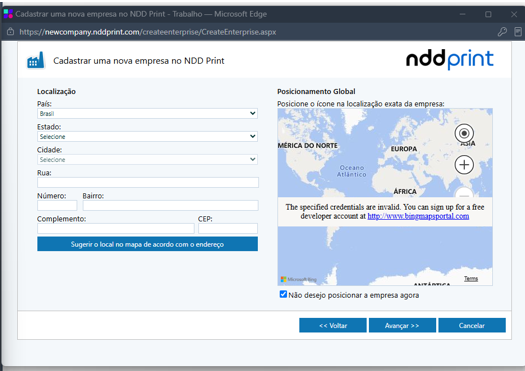This screenshot has height=371, width=525.
Task: Click the nddprint logo
Action: point(450,59)
